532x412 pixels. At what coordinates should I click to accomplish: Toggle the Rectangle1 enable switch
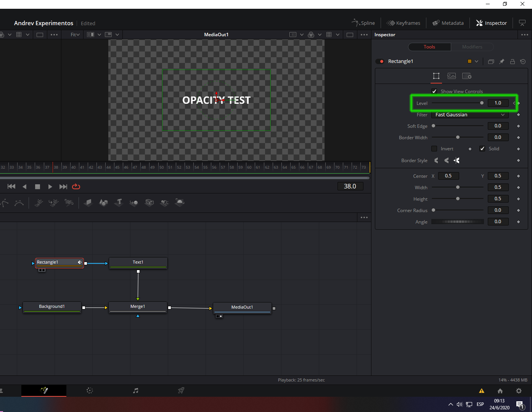point(380,61)
